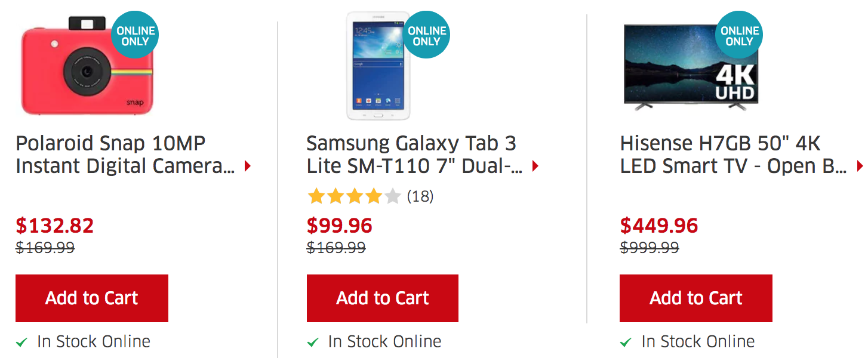Open Hisense H7GB 50" 4K Smart TV link

tap(732, 155)
